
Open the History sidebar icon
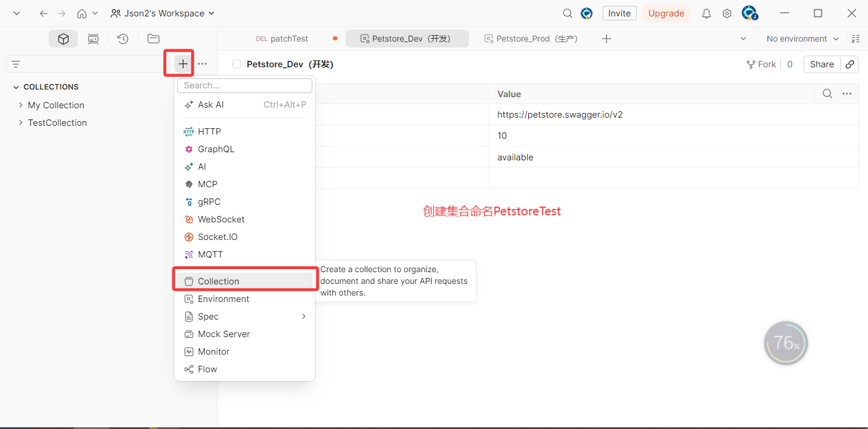[123, 39]
